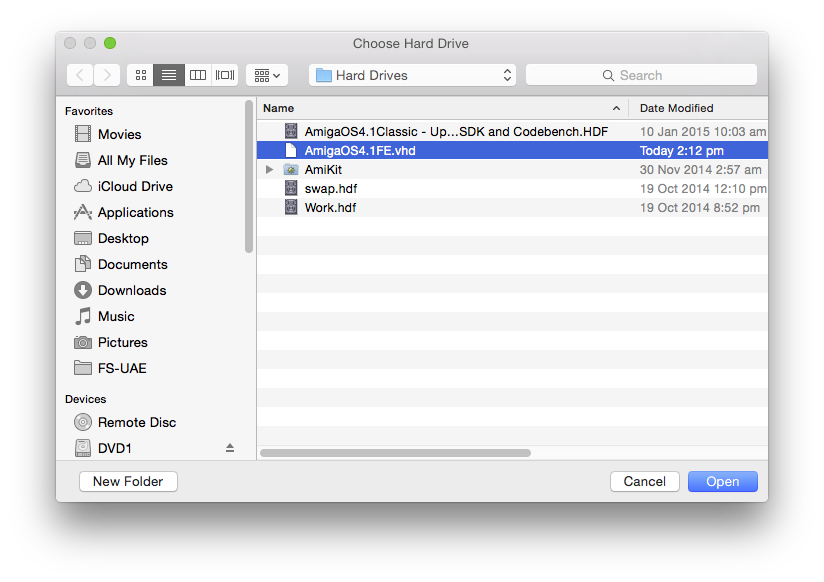
Task: Select Movies in the sidebar
Action: click(119, 134)
